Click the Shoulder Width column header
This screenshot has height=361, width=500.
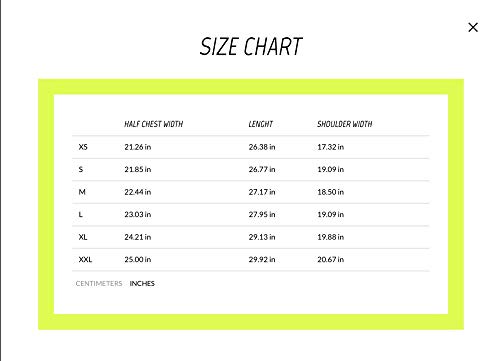click(345, 124)
